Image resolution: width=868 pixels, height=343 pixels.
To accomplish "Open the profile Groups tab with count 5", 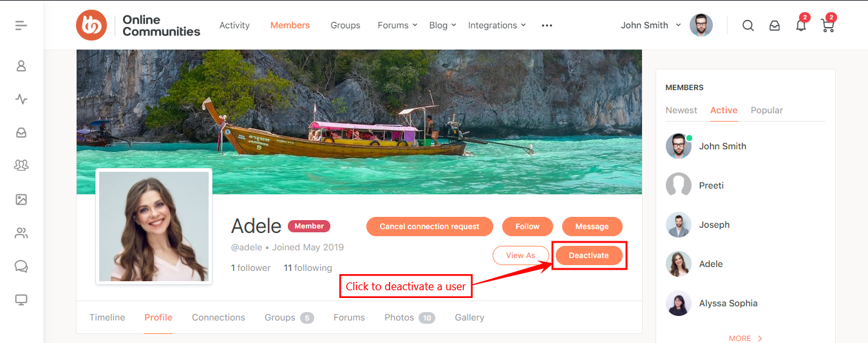I will click(289, 317).
